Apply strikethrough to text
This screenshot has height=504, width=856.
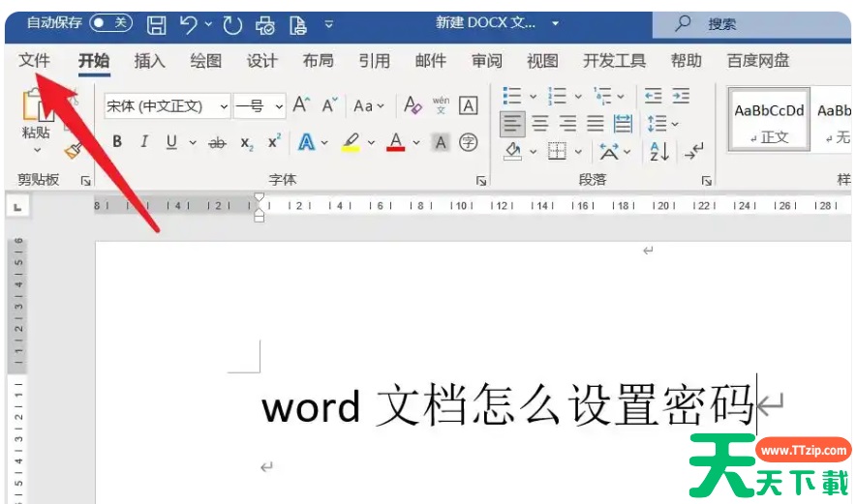click(217, 142)
